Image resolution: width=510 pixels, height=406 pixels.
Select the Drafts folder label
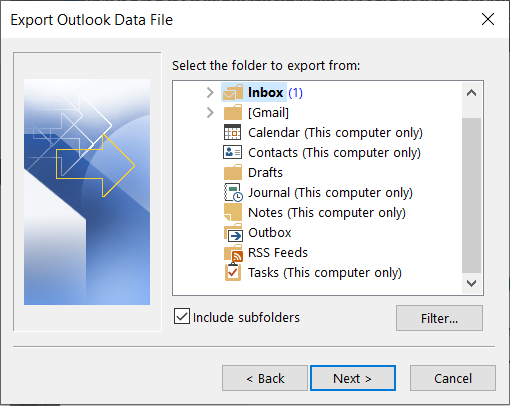pyautogui.click(x=265, y=172)
